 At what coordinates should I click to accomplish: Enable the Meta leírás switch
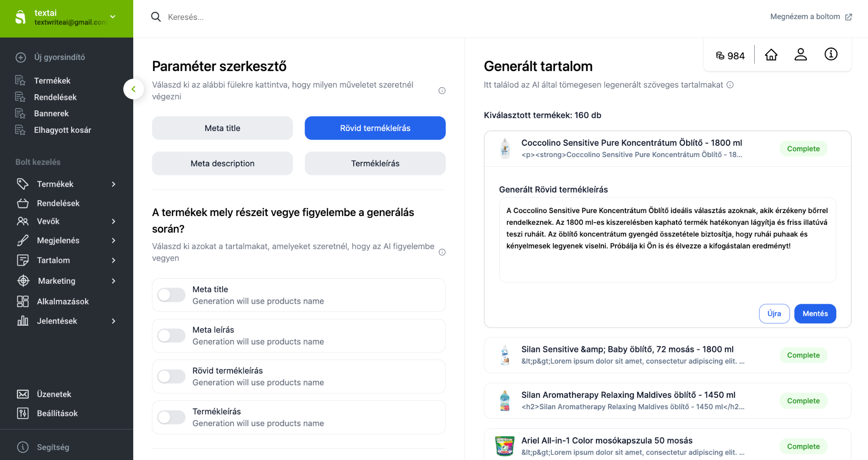click(171, 335)
